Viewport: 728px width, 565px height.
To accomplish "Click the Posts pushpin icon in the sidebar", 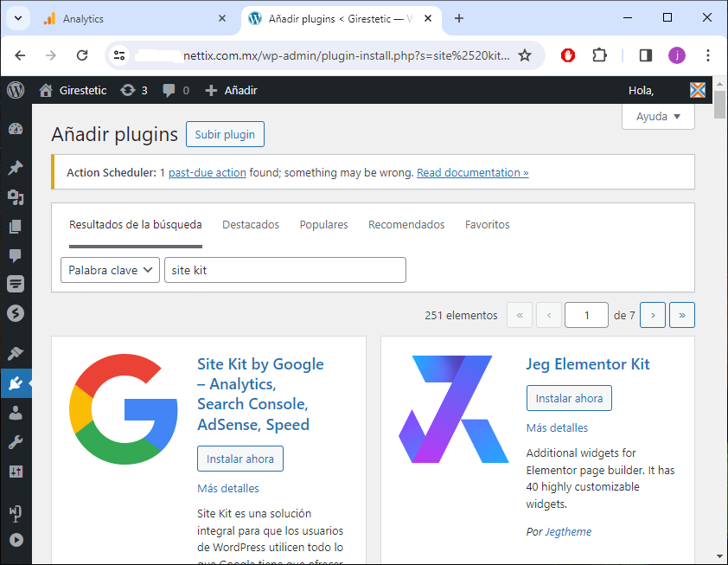I will (15, 168).
